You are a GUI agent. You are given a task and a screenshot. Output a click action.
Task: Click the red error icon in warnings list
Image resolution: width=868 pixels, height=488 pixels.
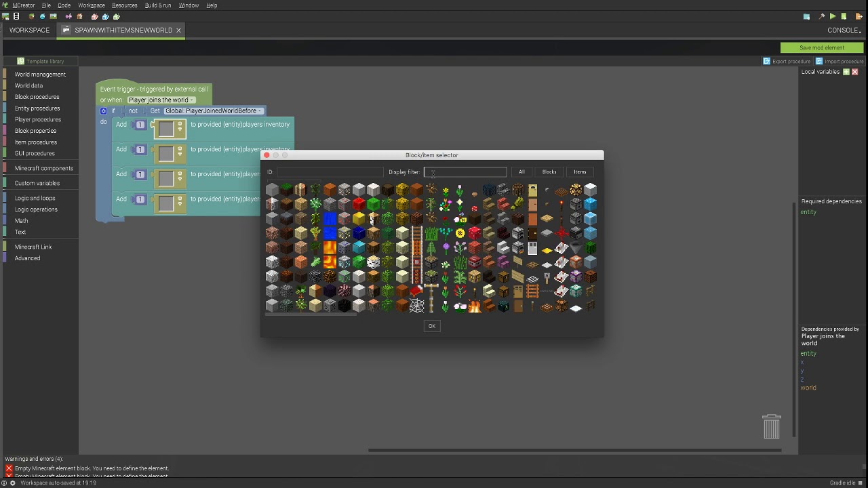click(9, 468)
